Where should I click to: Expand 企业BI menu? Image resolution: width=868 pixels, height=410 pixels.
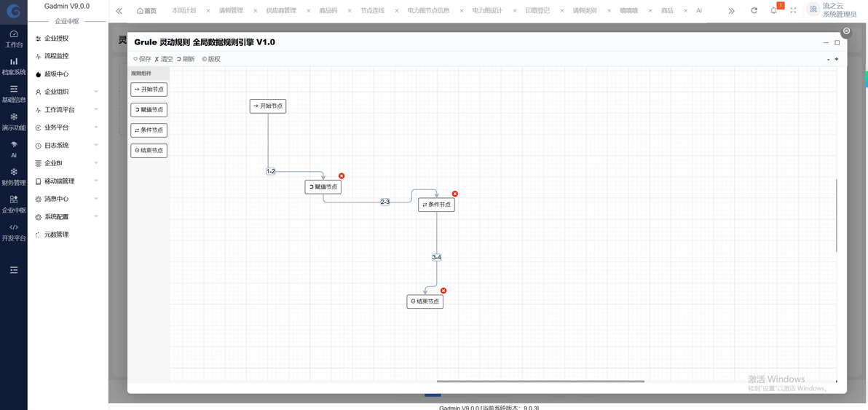[x=67, y=163]
